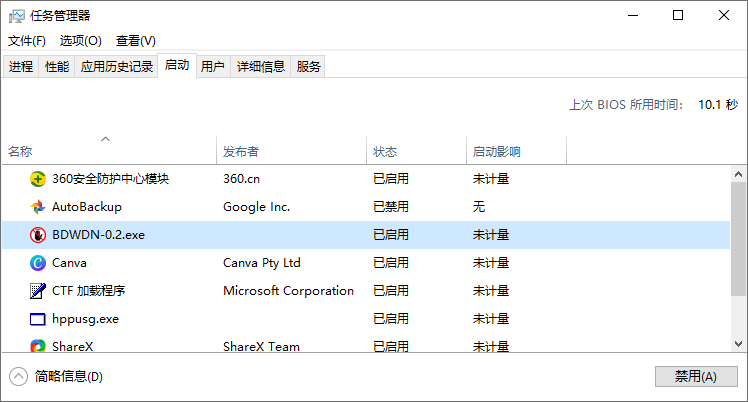The height and width of the screenshot is (402, 748).
Task: Click the BDWDN-0.2.exe icon
Action: pos(38,235)
